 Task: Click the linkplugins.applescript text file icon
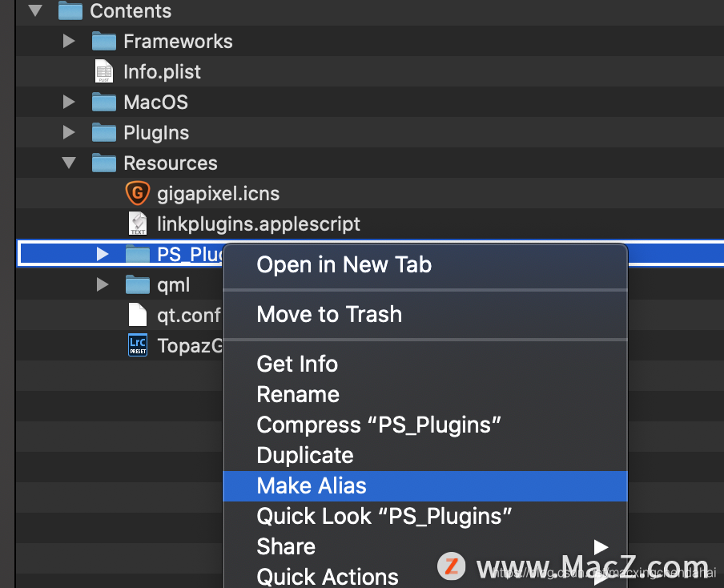pos(138,224)
